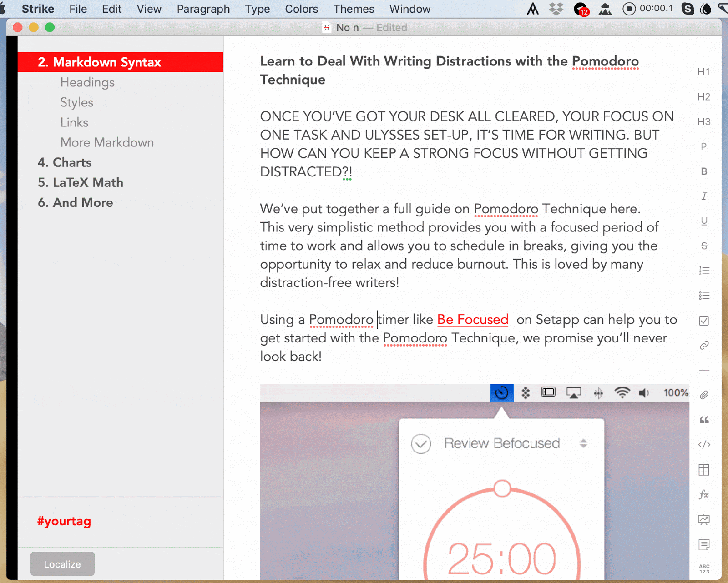The height and width of the screenshot is (583, 728).
Task: Insert a math formula with the fx icon
Action: point(703,494)
